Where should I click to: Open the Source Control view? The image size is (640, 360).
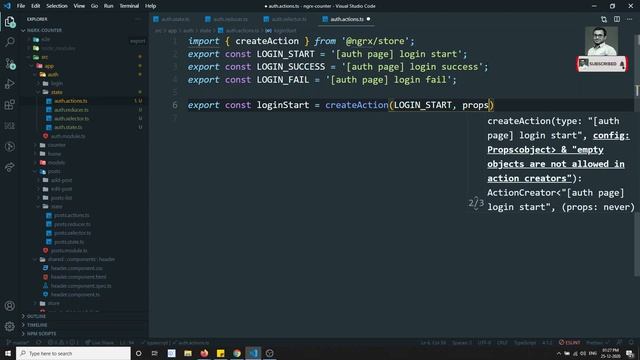click(x=10, y=63)
